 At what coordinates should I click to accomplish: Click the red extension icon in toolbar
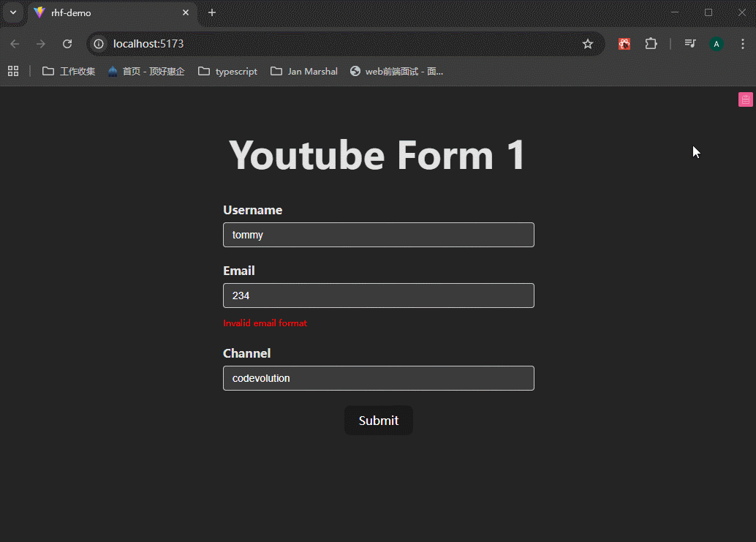point(624,44)
